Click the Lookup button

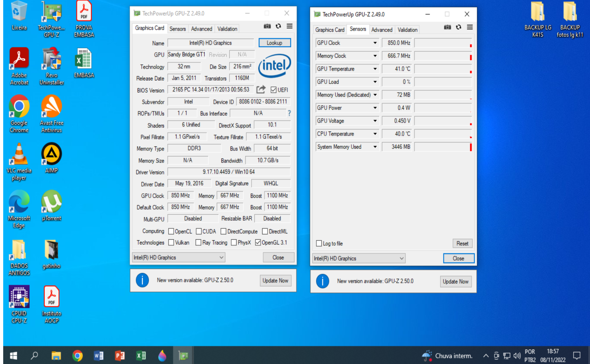point(275,43)
